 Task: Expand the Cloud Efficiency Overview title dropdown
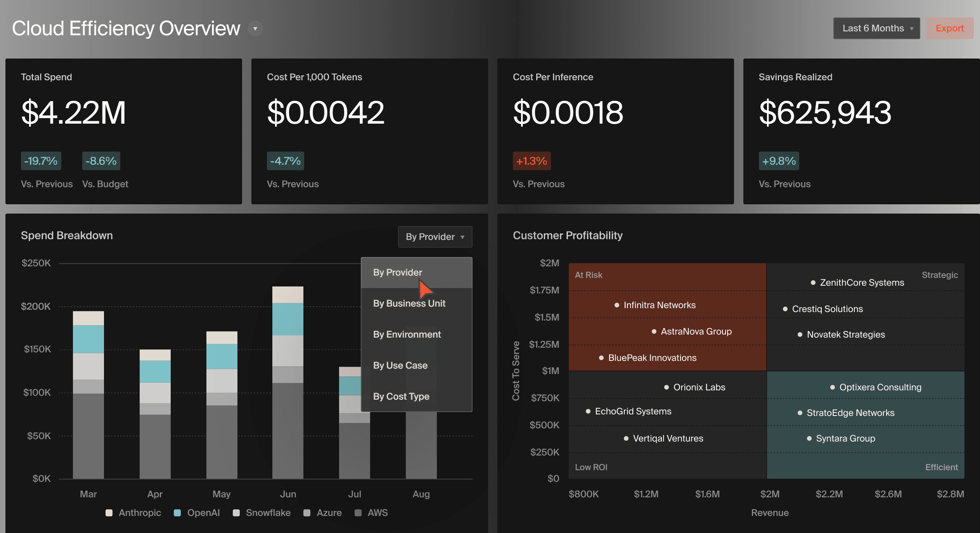255,28
